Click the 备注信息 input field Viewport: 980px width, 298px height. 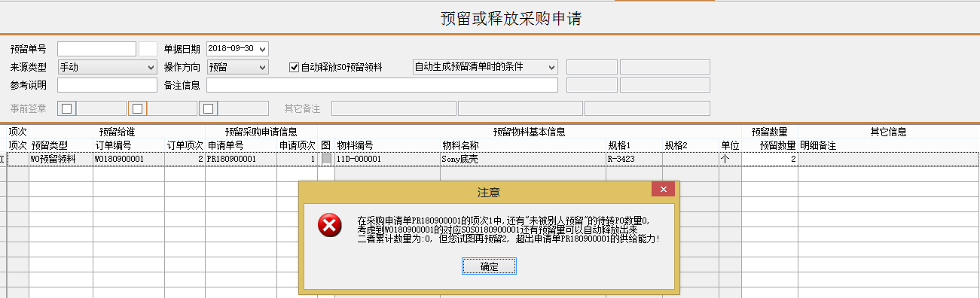coord(382,85)
